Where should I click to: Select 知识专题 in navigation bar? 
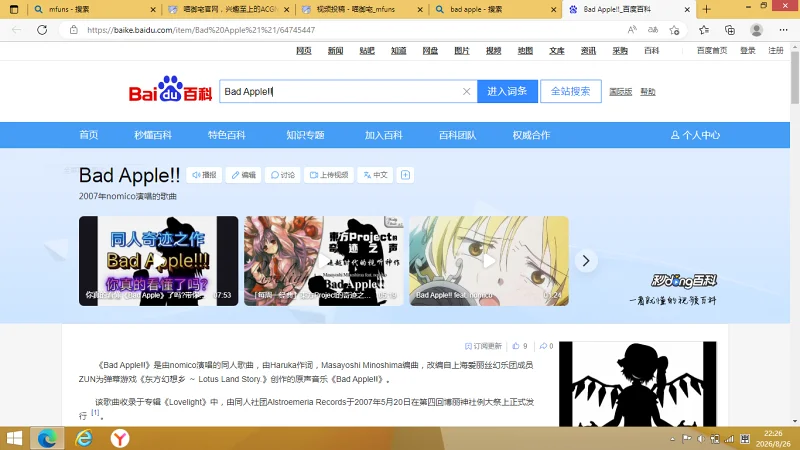(305, 135)
